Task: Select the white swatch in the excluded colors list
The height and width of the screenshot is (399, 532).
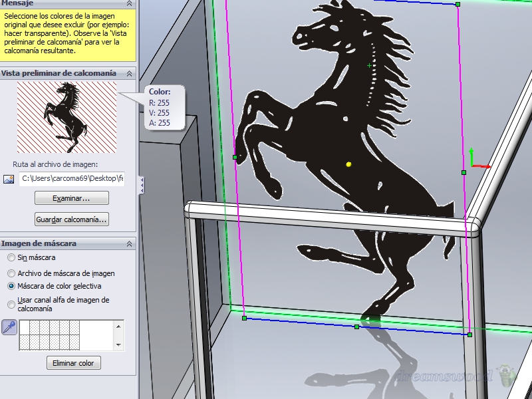Action: click(25, 327)
